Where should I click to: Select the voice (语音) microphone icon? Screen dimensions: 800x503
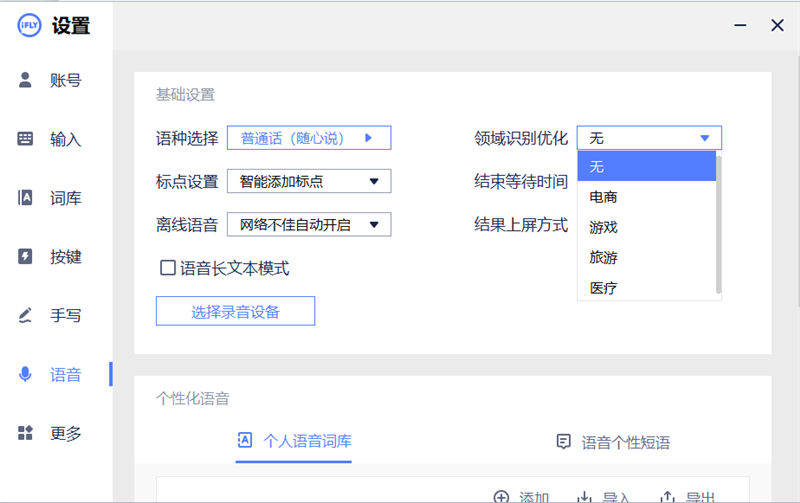click(x=26, y=375)
